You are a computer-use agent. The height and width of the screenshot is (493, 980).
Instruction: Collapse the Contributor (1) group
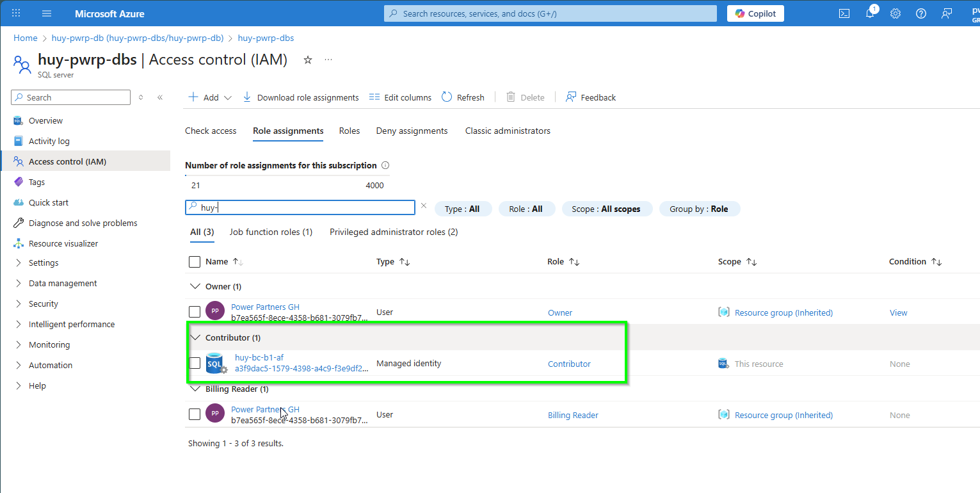click(x=195, y=337)
